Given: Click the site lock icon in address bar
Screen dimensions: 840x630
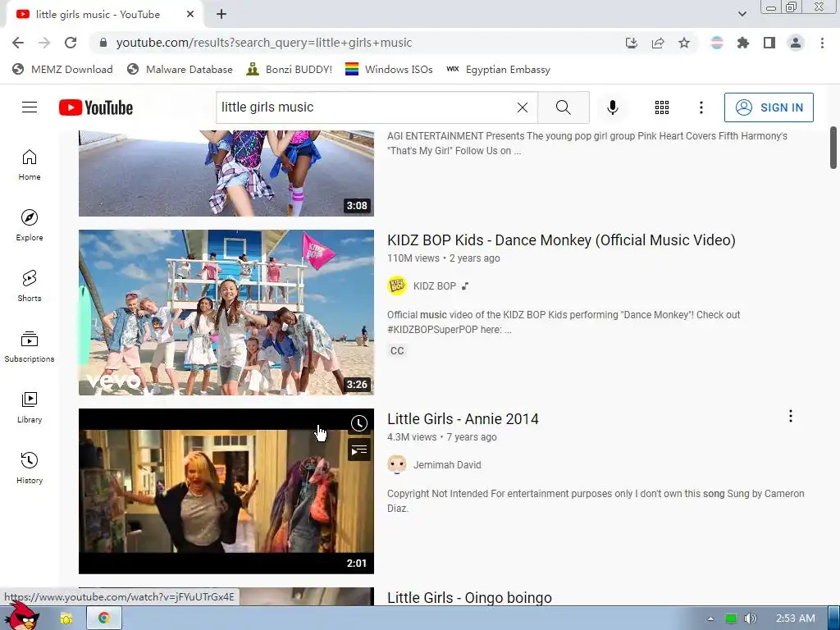Looking at the screenshot, I should [103, 43].
